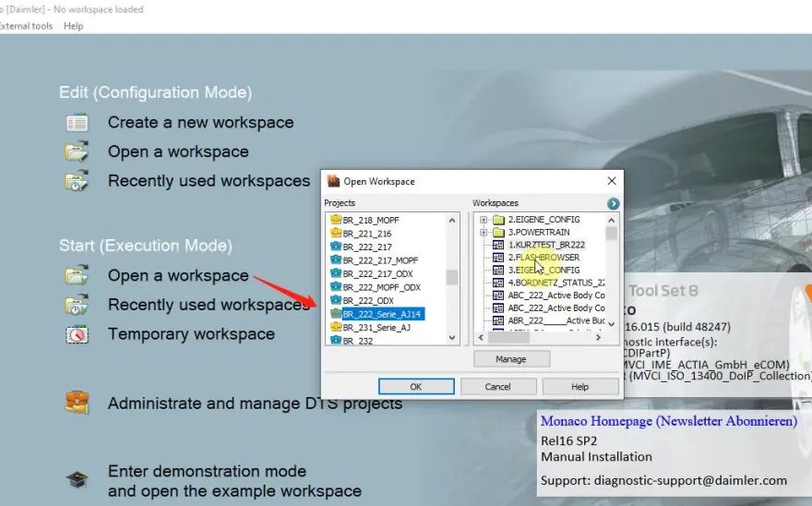Click the Manage button

point(511,359)
